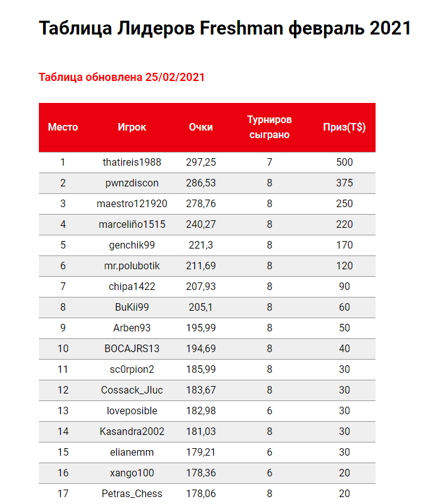Click on maestro121920 in the table

132,203
